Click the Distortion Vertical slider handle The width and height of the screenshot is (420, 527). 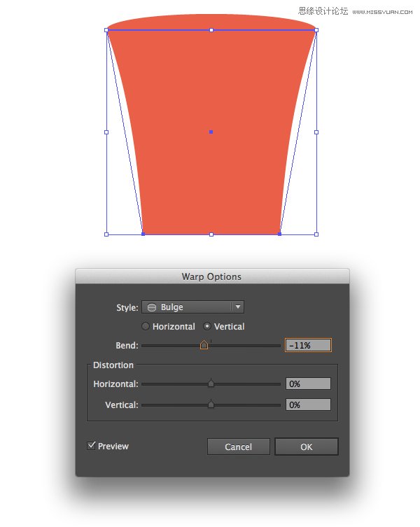[211, 405]
